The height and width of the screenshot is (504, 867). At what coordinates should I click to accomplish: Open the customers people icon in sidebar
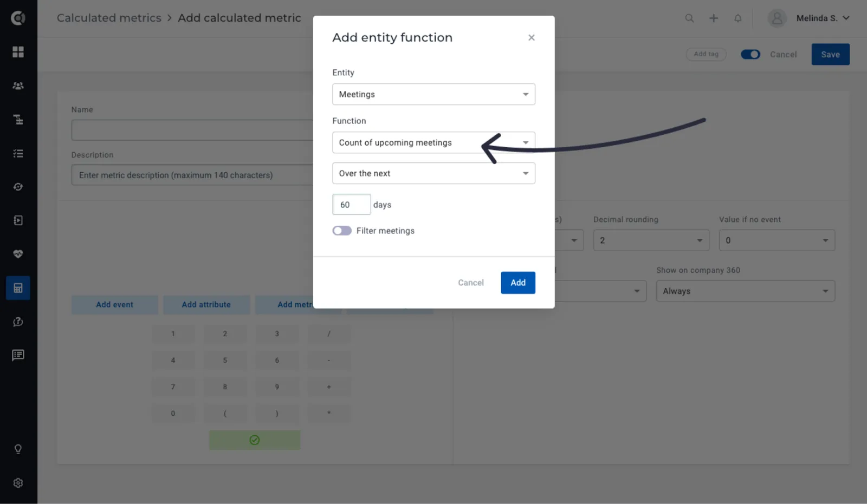tap(18, 86)
